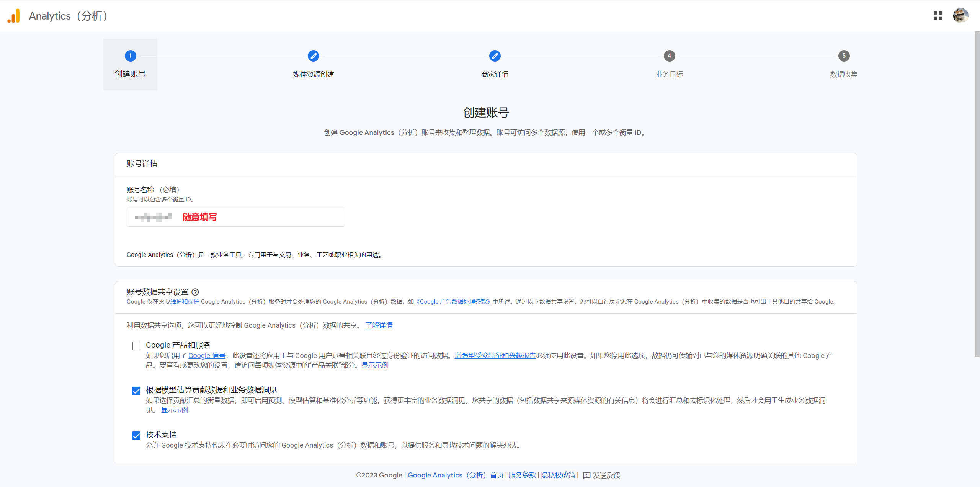
Task: Open the Google 信号 link
Action: (x=207, y=356)
